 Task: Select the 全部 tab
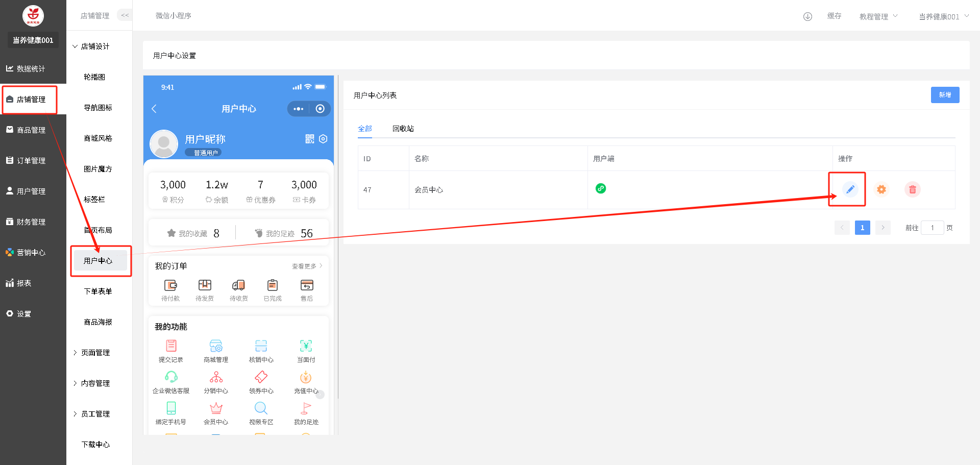click(x=364, y=129)
